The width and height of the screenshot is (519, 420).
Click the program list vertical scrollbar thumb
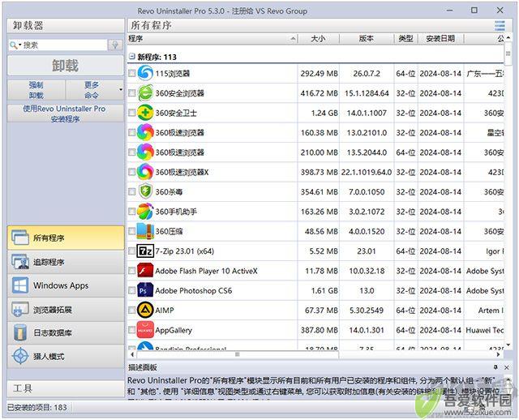508,54
